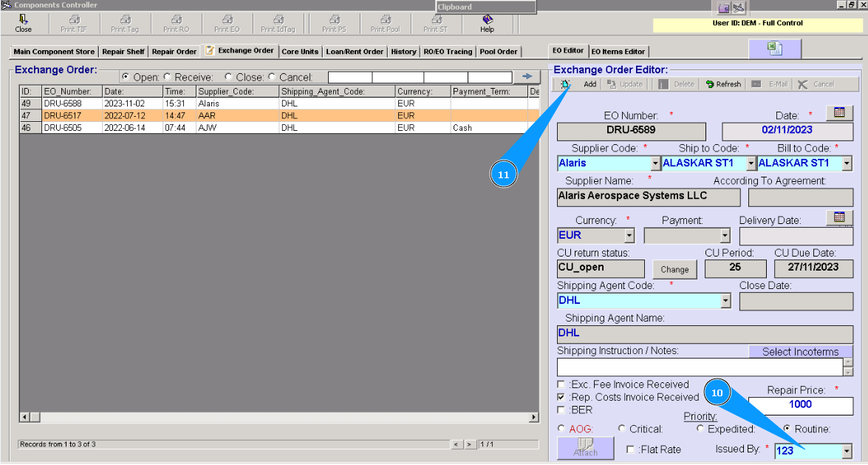Click the Shipping Instruction / Notes field
Image resolution: width=868 pixels, height=465 pixels.
[700, 367]
